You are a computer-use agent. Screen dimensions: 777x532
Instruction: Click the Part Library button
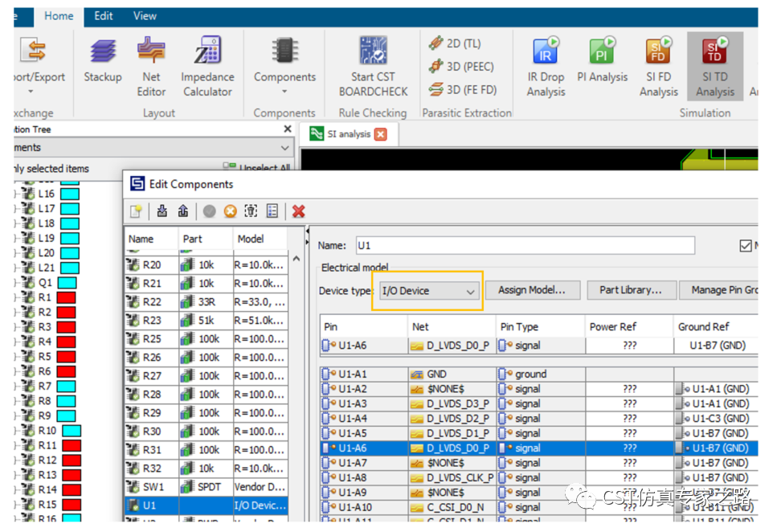[x=630, y=290]
